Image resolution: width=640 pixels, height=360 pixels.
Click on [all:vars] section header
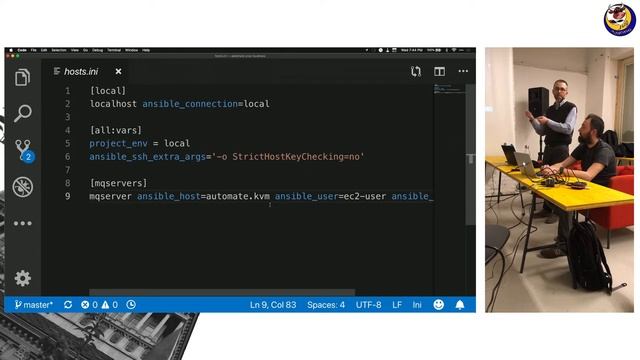(116, 130)
